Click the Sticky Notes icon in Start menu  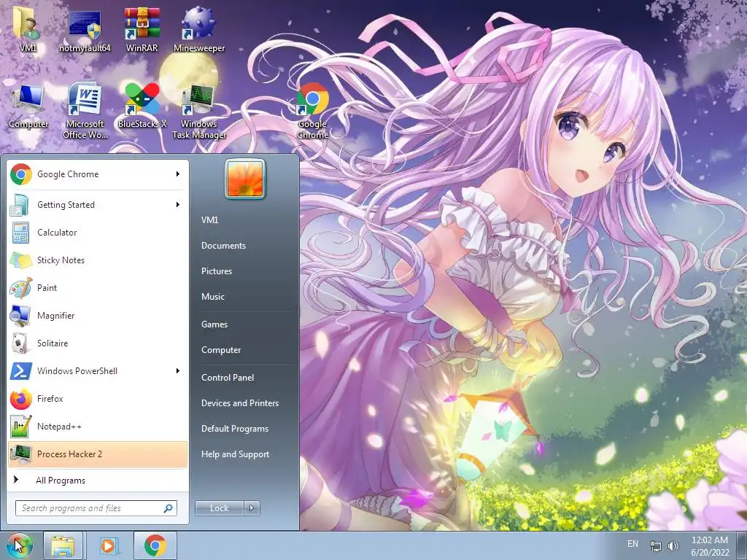[21, 260]
